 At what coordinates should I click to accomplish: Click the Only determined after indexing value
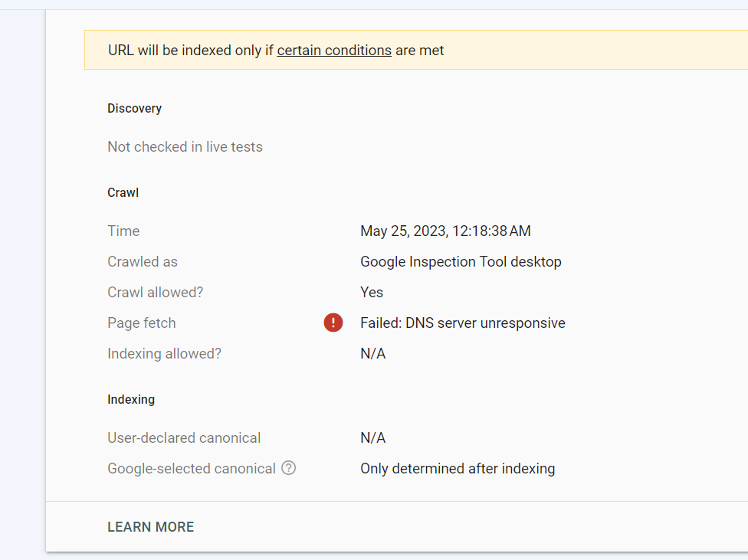click(x=458, y=468)
